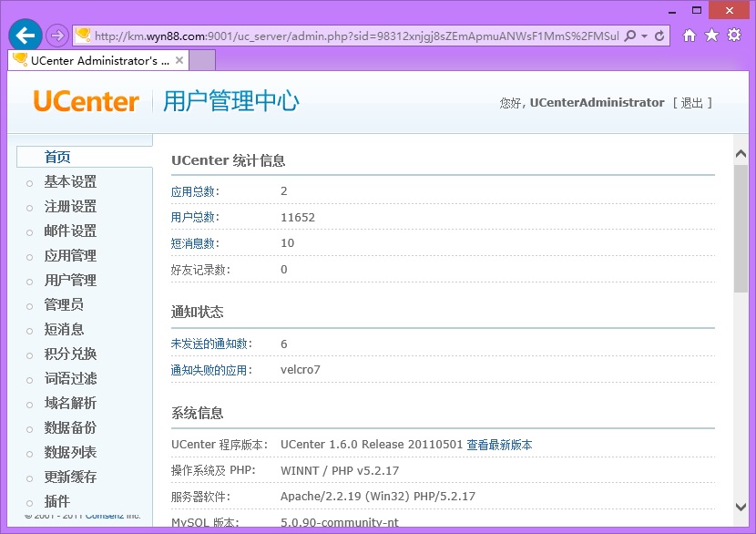Maximize the browser window
Viewport: 756px width, 534px height.
pyautogui.click(x=697, y=11)
